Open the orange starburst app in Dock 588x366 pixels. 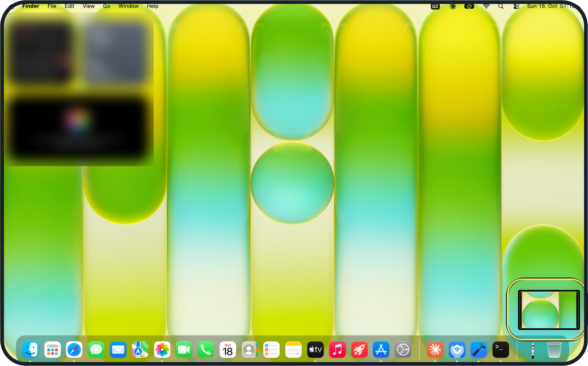[x=435, y=350]
